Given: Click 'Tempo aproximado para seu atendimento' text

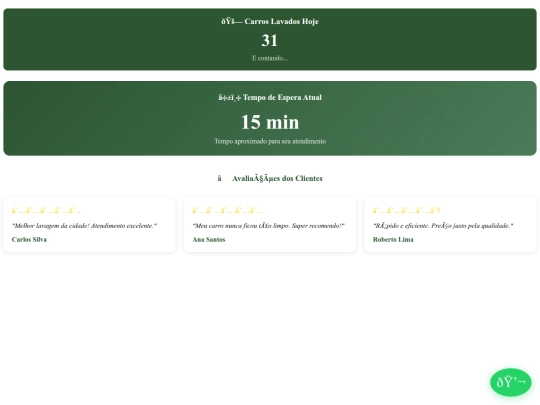Looking at the screenshot, I should pos(270,141).
